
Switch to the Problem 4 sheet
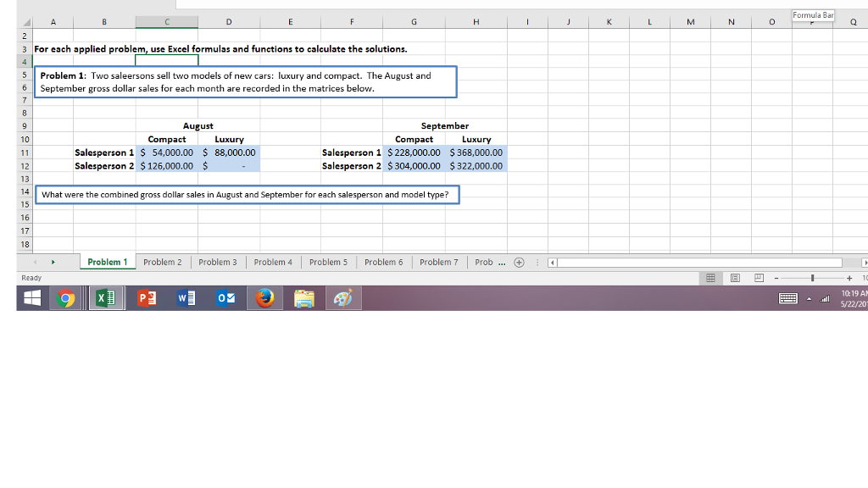point(273,262)
